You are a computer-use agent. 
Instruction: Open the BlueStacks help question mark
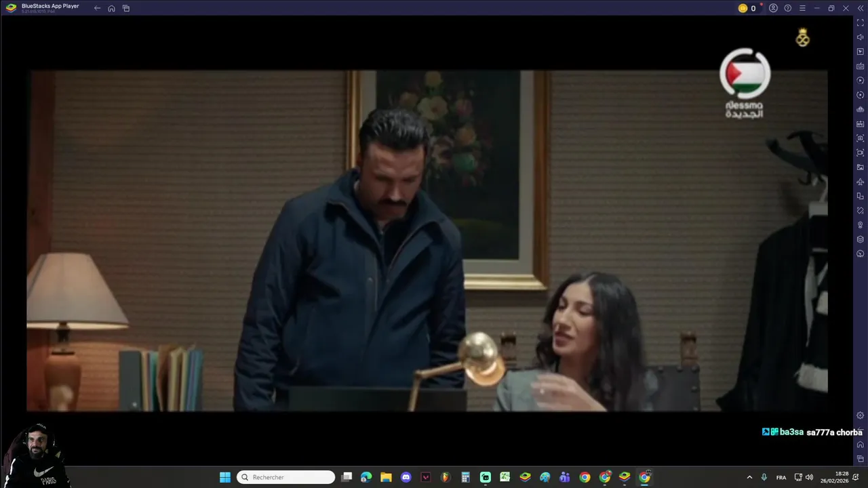(788, 8)
